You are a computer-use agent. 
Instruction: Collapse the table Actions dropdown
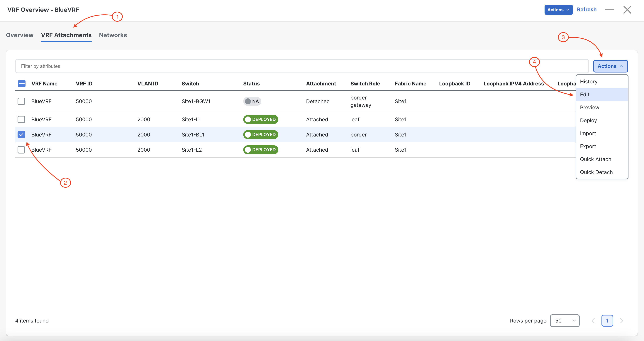tap(610, 66)
